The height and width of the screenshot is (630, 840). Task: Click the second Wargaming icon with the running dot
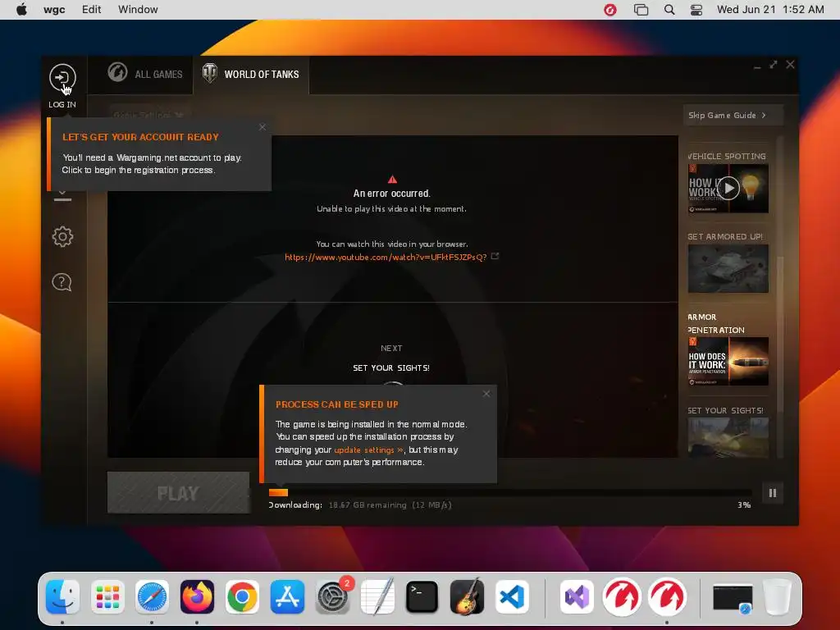(667, 596)
